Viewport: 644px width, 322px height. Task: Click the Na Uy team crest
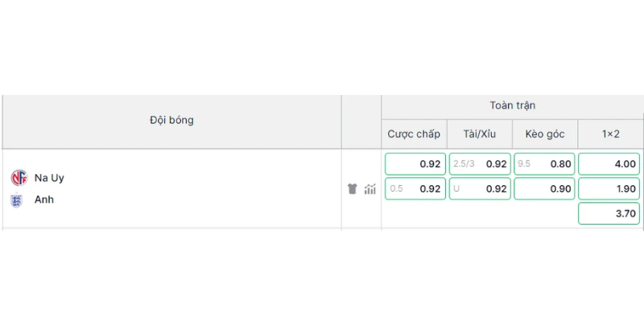click(19, 178)
